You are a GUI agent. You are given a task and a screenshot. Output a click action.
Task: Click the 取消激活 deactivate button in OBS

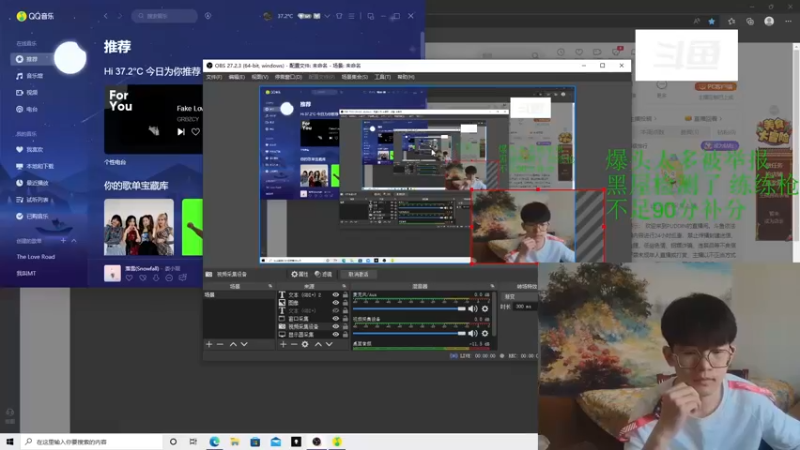coord(358,274)
